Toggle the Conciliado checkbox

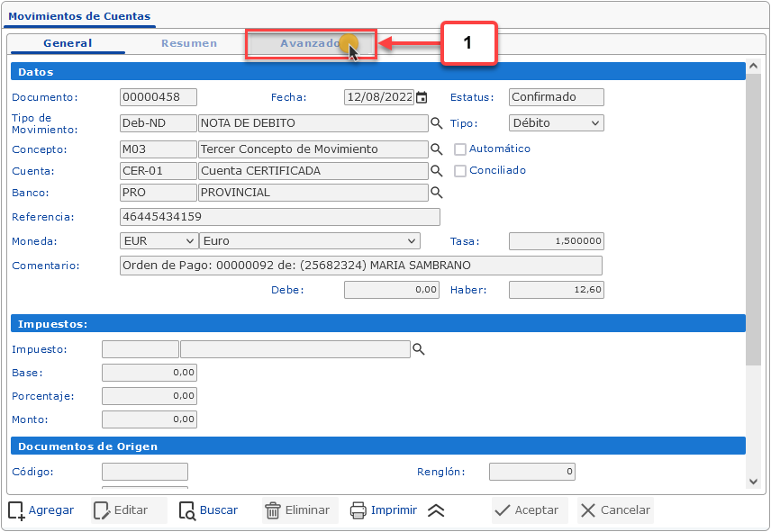tap(460, 171)
